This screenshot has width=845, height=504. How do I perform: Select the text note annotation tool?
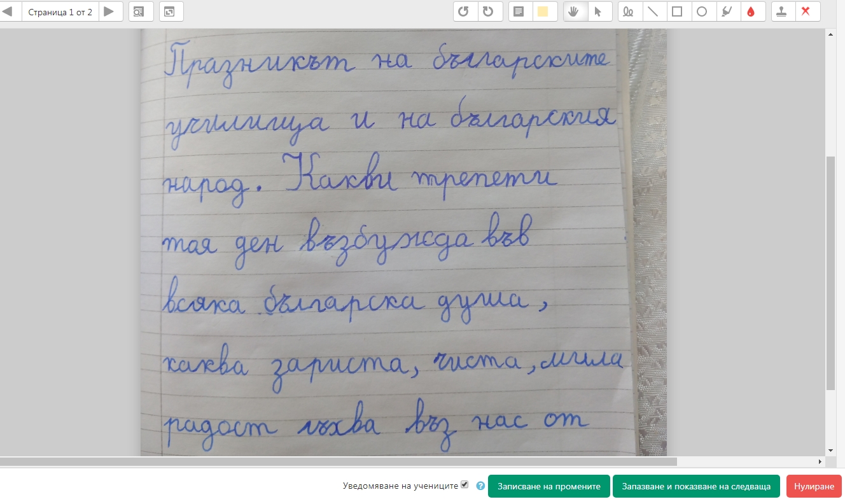[x=519, y=11]
